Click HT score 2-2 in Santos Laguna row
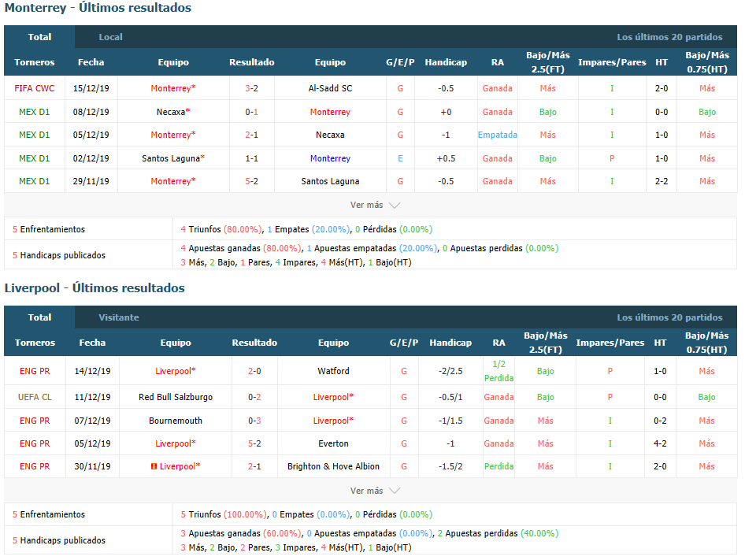Viewport: 745px width, 560px height. (x=662, y=182)
